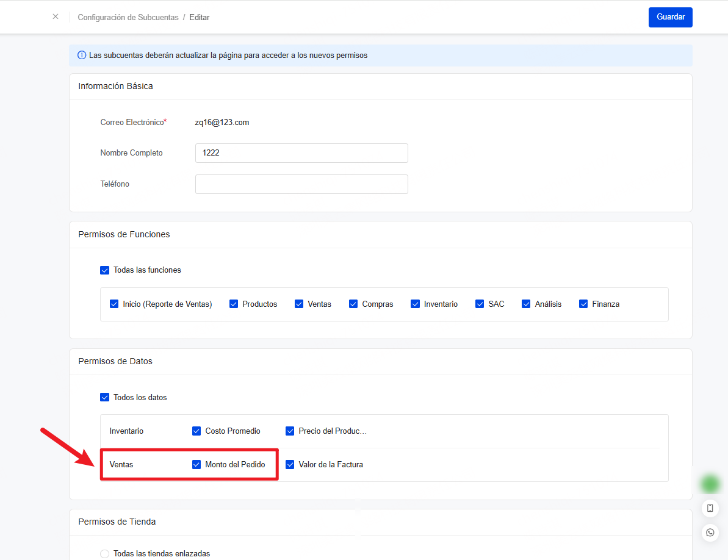Click the Nombre Completo text field
728x560 pixels.
(x=301, y=153)
